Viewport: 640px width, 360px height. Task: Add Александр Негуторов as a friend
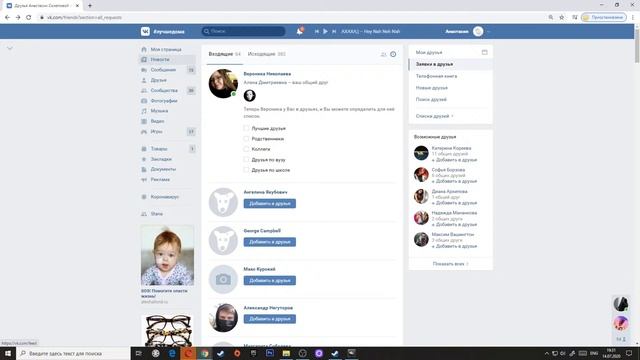(x=270, y=319)
